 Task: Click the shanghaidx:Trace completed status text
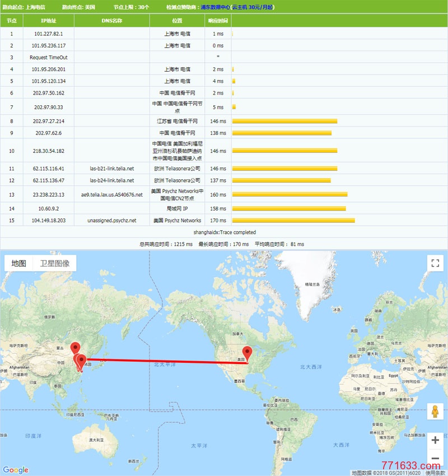225,232
